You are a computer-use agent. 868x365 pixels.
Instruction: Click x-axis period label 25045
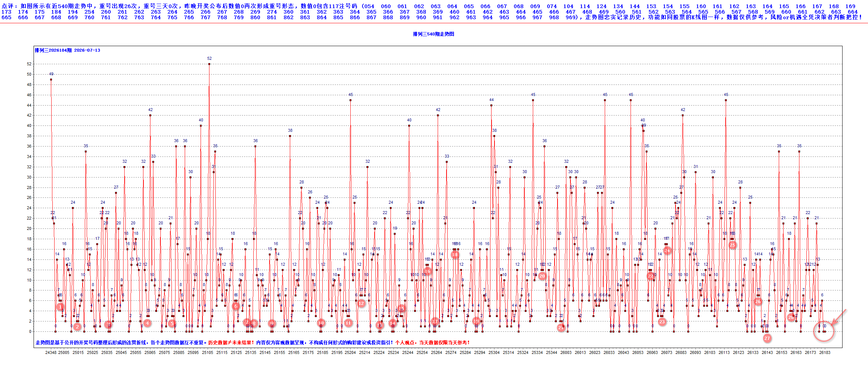pos(121,352)
